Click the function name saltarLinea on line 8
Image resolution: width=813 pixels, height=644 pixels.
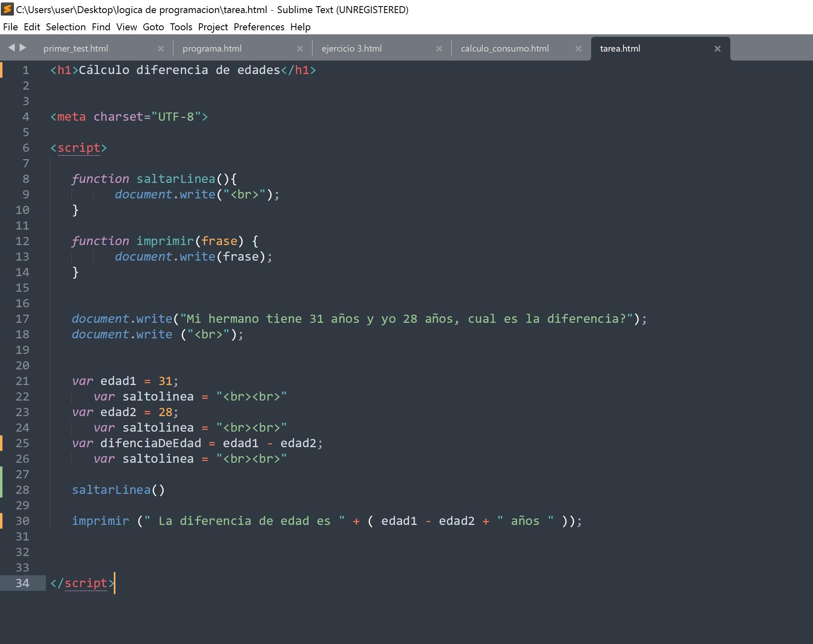click(x=176, y=179)
